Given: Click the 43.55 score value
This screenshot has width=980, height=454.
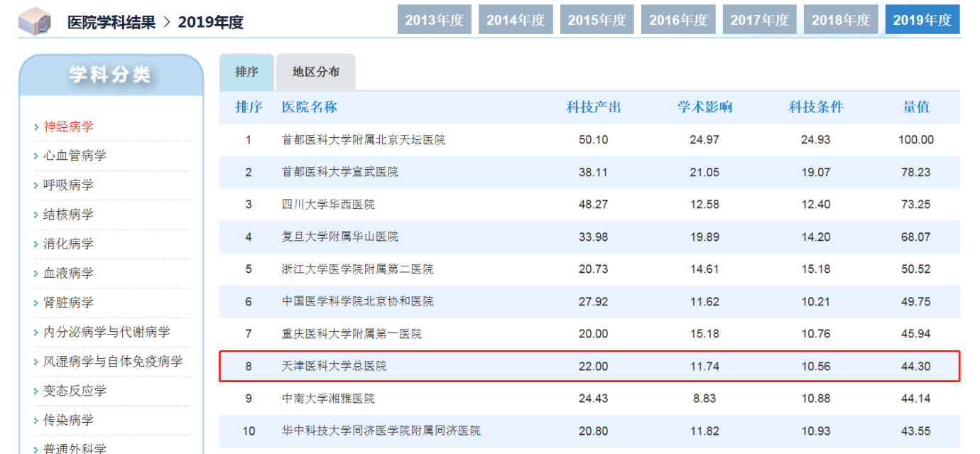Looking at the screenshot, I should click(x=916, y=431).
